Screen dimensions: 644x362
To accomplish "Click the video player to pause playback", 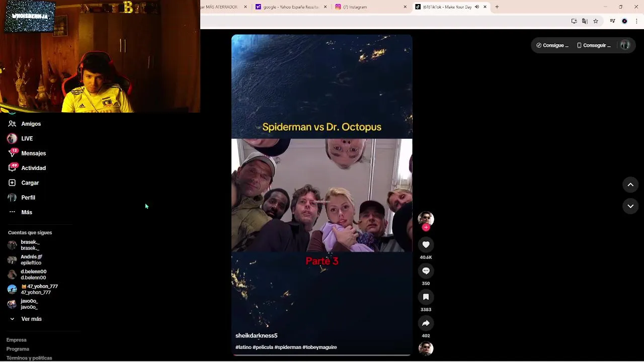I will pyautogui.click(x=321, y=195).
